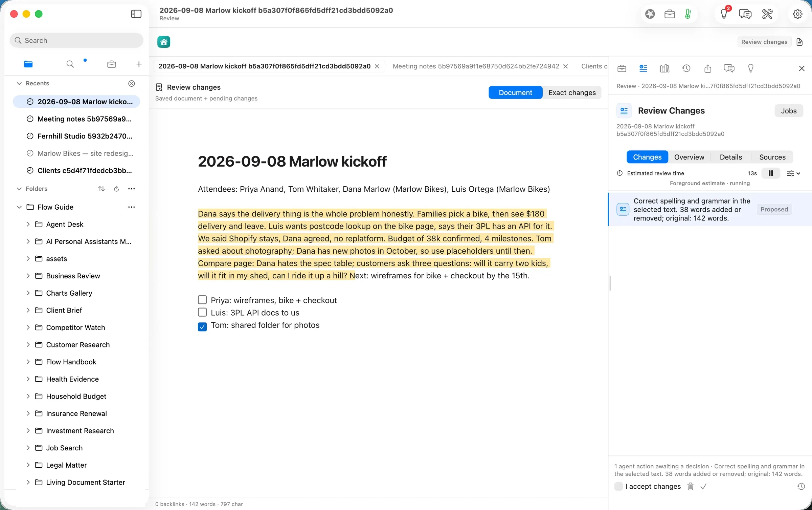
Task: Expand the Charts Gallery folder
Action: [28, 293]
